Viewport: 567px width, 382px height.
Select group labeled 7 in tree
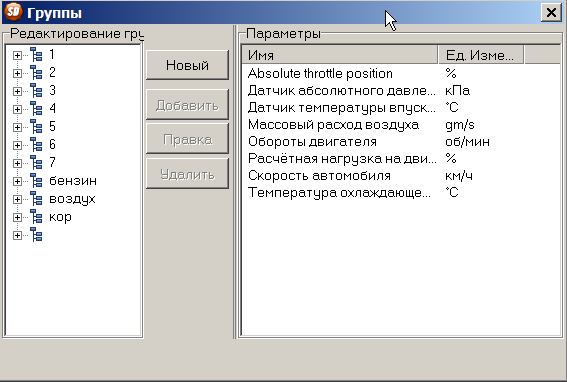(52, 162)
